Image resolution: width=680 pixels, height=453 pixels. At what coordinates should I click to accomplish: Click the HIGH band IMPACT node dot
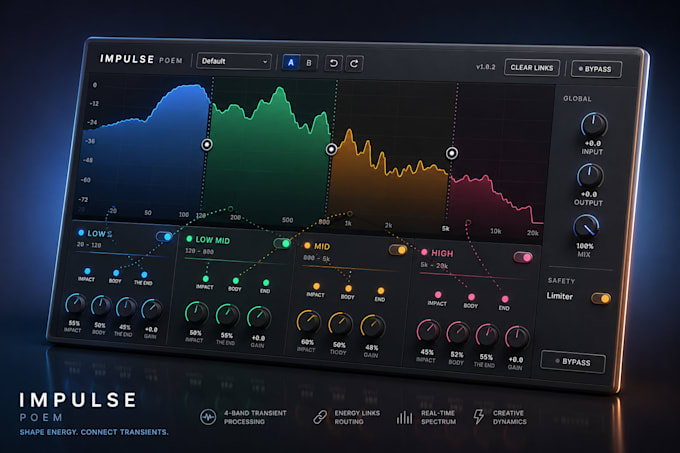(x=438, y=294)
